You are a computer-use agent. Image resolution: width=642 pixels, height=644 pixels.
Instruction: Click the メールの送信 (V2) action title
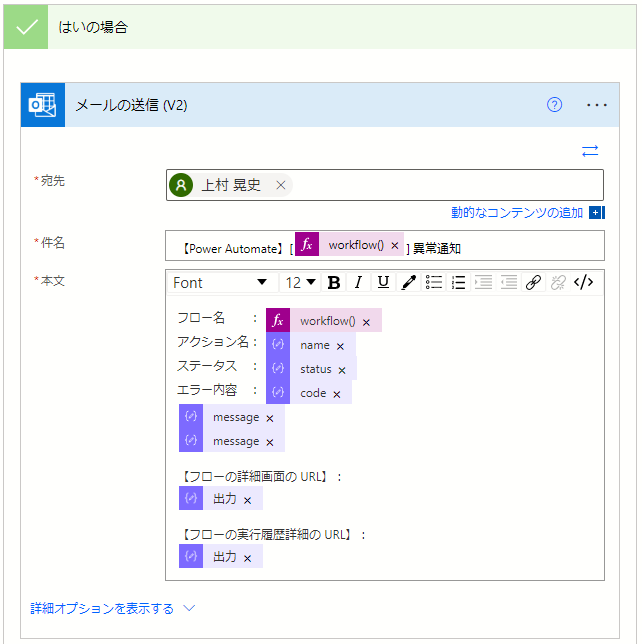coord(131,105)
